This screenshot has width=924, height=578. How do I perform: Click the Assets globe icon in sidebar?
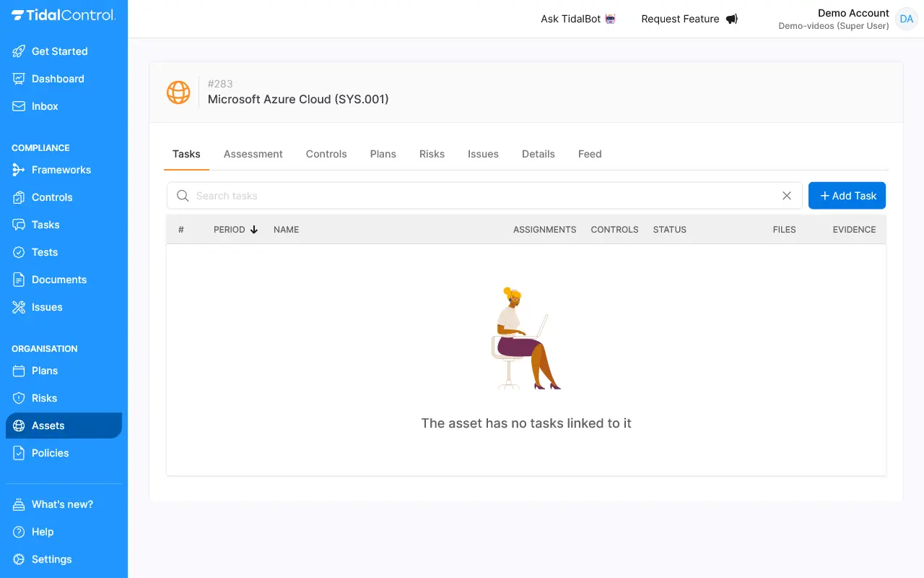pyautogui.click(x=19, y=426)
